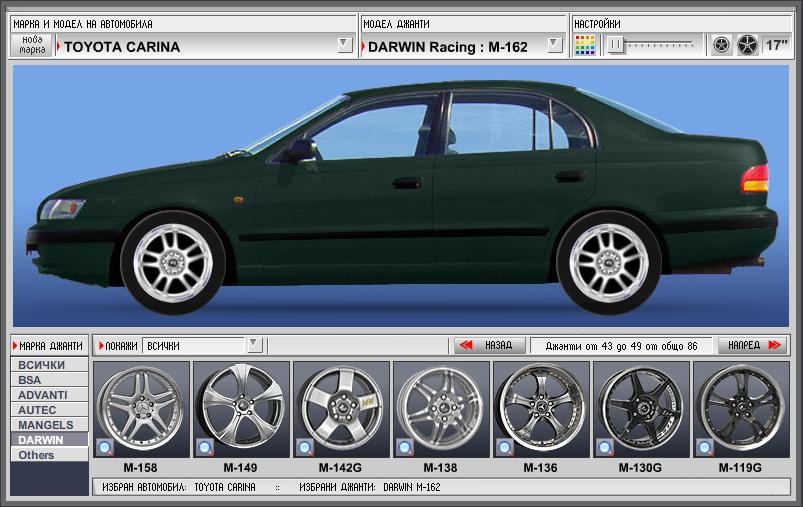Click the 17" wheel size indicator
This screenshot has height=507, width=803.
776,46
